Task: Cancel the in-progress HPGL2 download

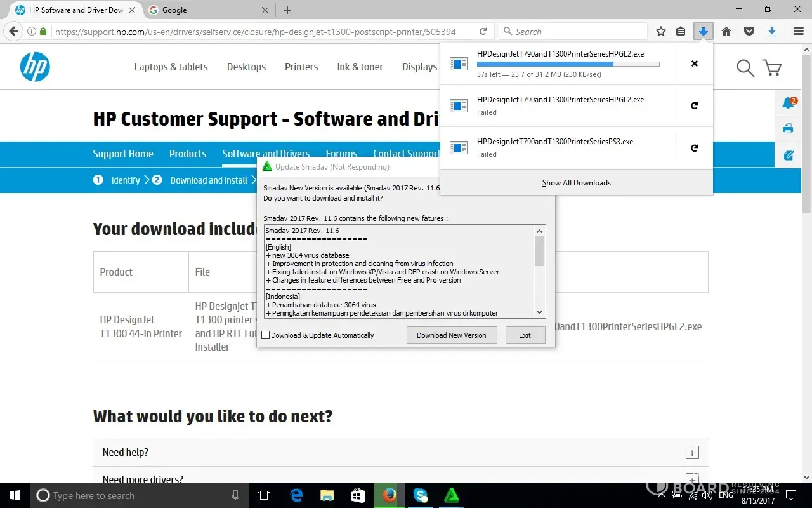Action: click(694, 63)
